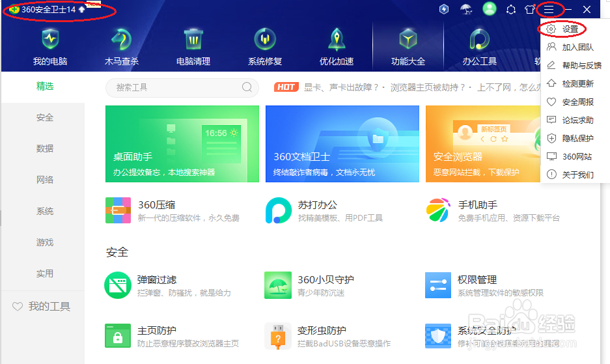Viewport: 610px width, 364px height.
Task: Open 我的电脑 shield icon
Action: coord(50,39)
